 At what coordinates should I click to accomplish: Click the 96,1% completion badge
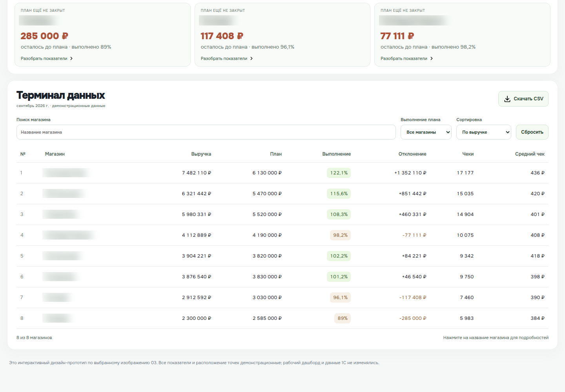pyautogui.click(x=341, y=298)
